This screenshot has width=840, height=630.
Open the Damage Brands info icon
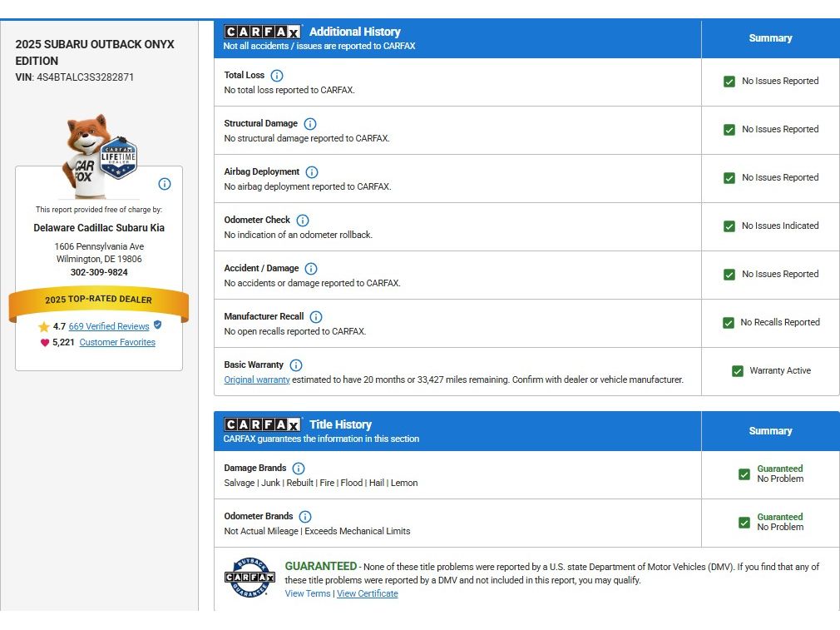tap(299, 468)
